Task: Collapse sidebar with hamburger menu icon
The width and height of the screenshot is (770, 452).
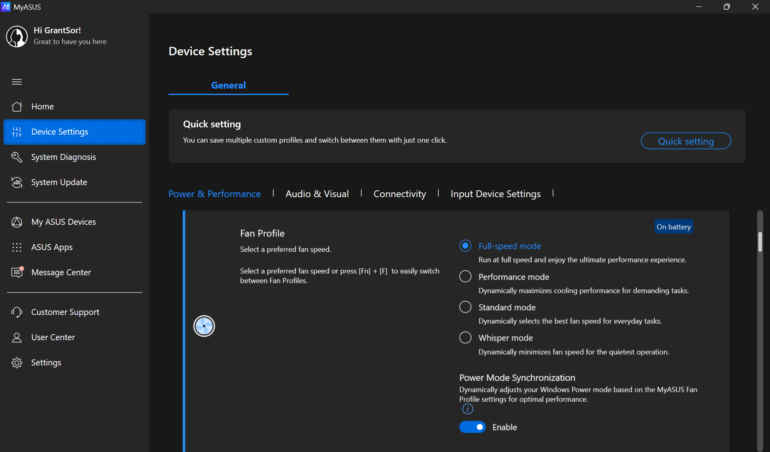Action: 17,82
